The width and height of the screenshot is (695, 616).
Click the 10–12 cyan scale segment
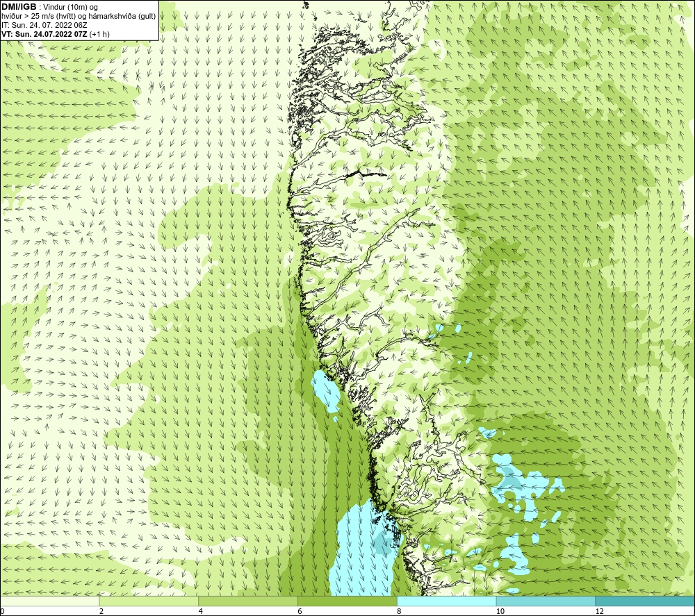click(546, 601)
